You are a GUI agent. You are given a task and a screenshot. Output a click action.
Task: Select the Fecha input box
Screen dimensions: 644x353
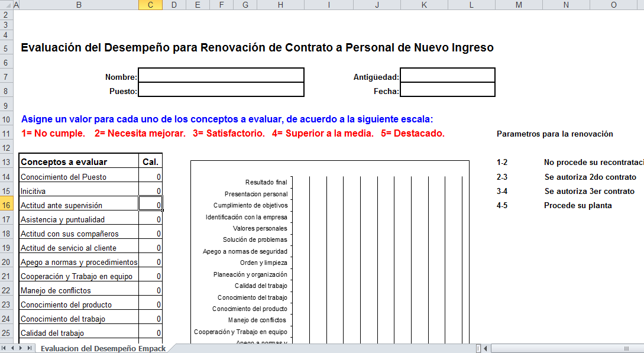coord(447,89)
